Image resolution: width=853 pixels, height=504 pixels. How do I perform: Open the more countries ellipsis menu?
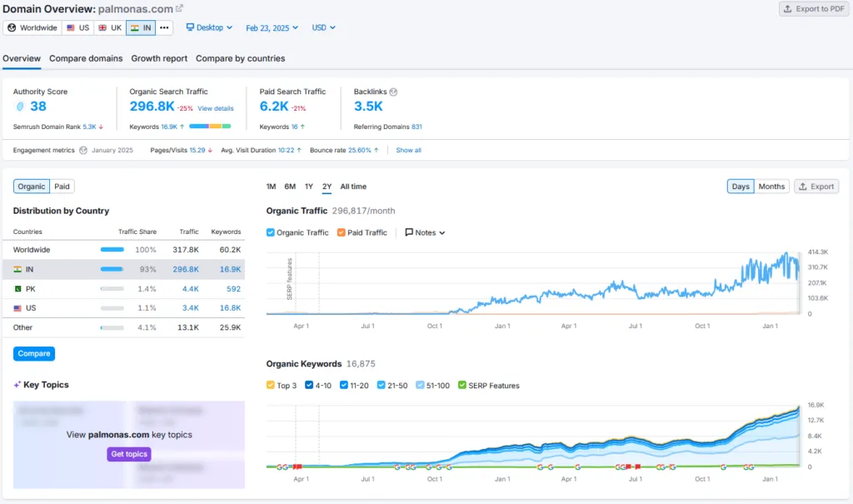click(x=164, y=27)
